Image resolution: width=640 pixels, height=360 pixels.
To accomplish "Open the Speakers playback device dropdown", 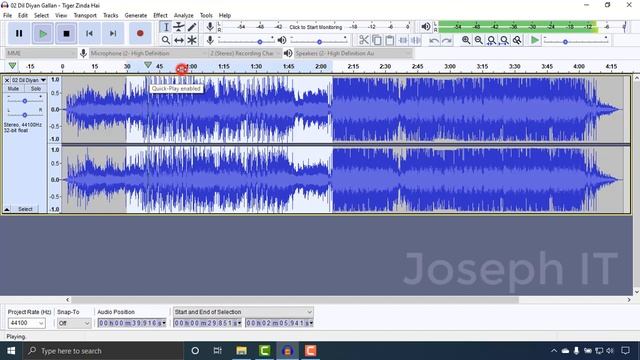I will (x=353, y=53).
